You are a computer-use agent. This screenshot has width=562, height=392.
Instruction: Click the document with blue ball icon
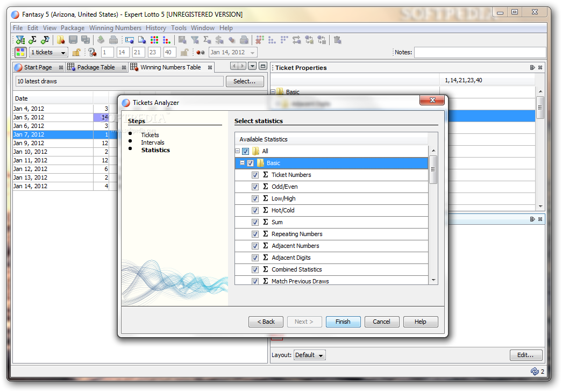coord(142,40)
